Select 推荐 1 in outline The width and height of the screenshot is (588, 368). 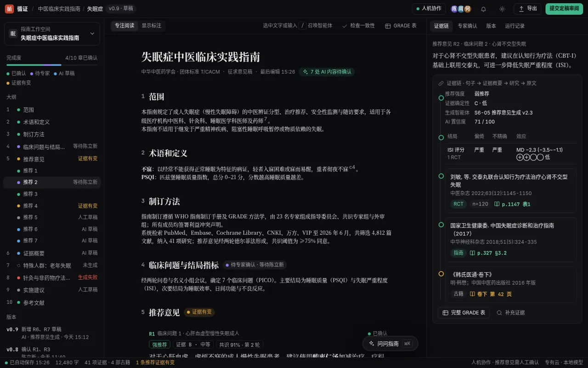click(x=52, y=171)
